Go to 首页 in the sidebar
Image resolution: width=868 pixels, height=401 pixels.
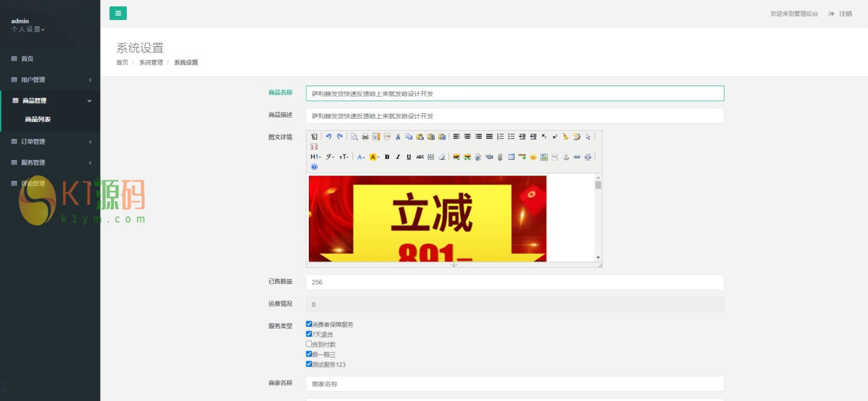(26, 59)
